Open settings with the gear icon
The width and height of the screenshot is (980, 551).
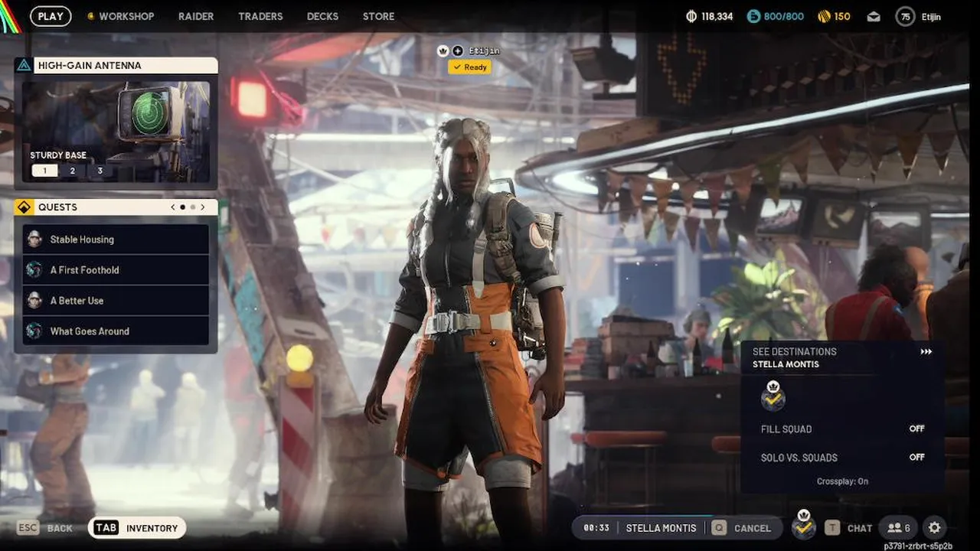(934, 527)
